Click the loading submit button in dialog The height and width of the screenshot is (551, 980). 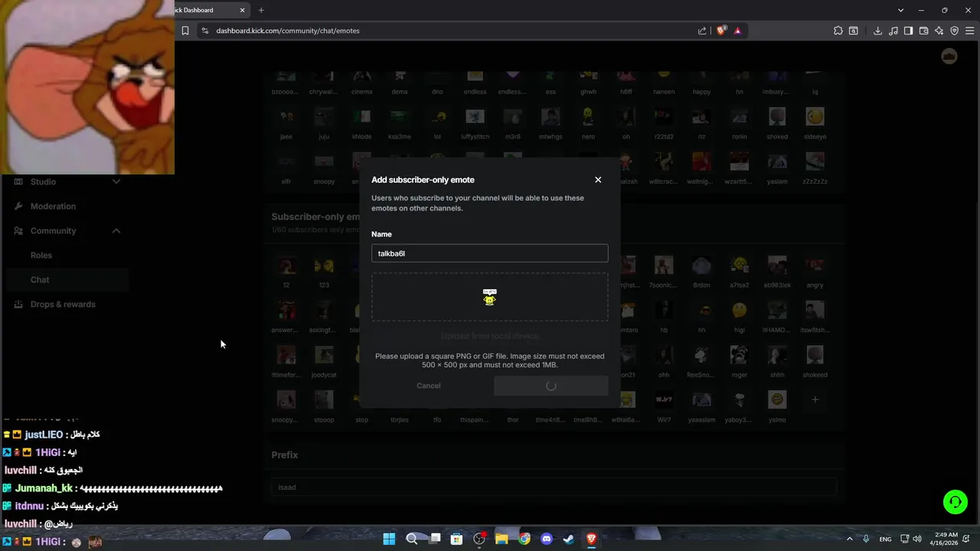tap(551, 386)
